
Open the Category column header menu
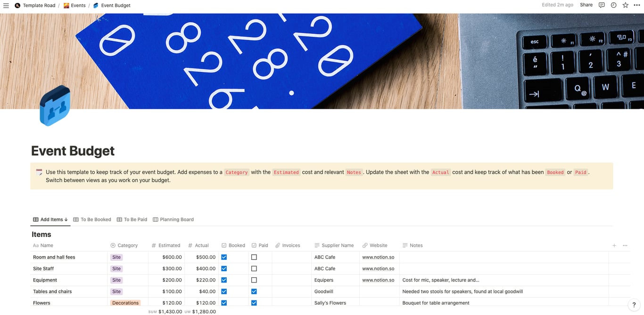point(124,245)
